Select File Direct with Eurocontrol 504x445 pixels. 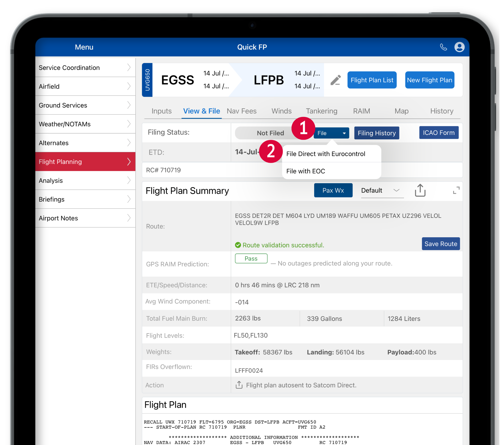point(325,154)
